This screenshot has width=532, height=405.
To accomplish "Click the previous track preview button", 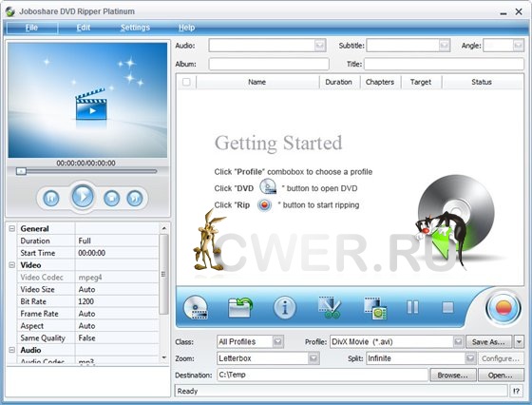I will [x=51, y=199].
